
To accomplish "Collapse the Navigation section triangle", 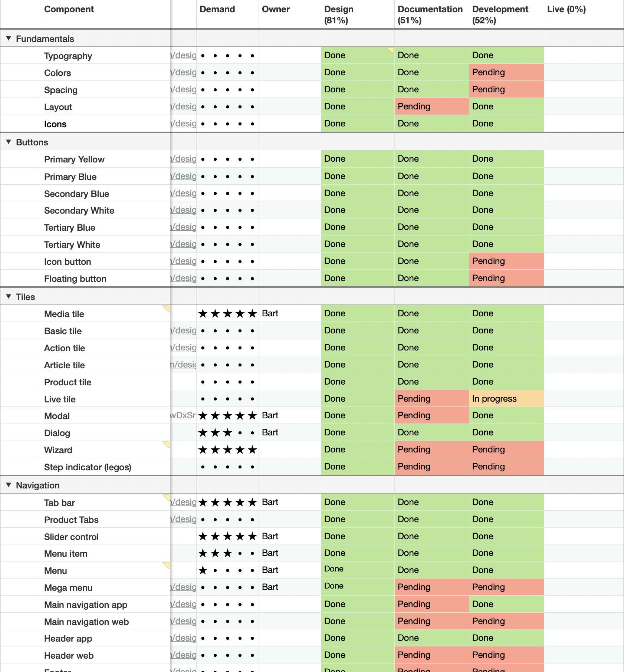I will tap(9, 485).
